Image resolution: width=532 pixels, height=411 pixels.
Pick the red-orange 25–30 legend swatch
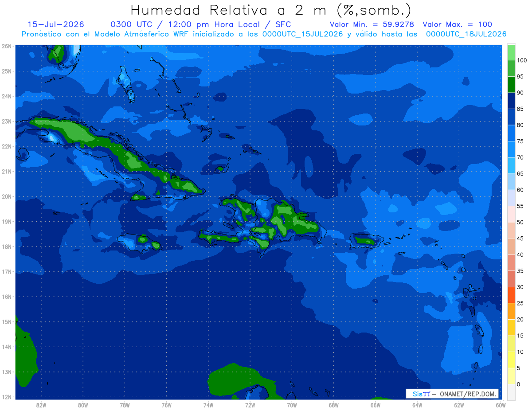click(511, 295)
